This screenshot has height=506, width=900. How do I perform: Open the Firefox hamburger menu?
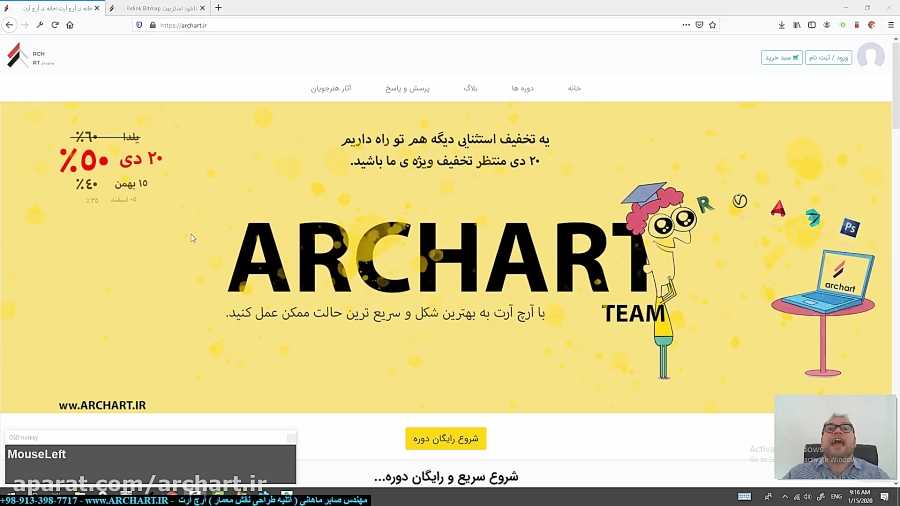[x=890, y=25]
